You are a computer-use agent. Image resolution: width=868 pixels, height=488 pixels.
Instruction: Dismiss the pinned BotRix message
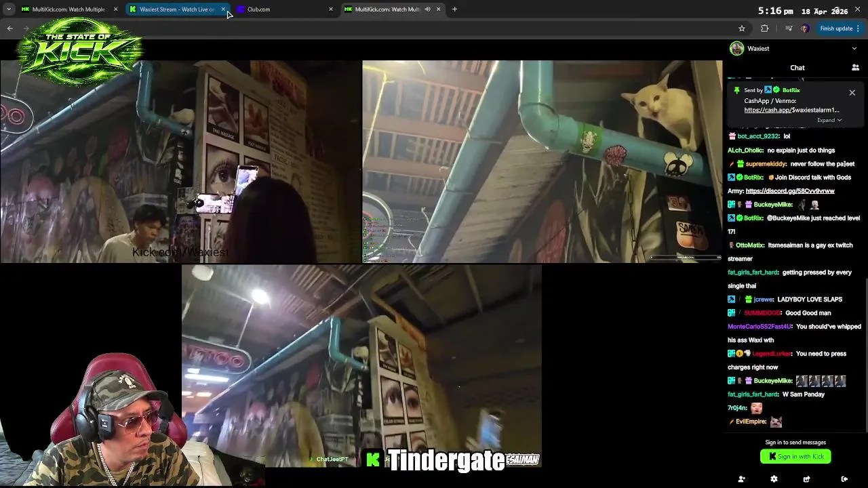852,93
